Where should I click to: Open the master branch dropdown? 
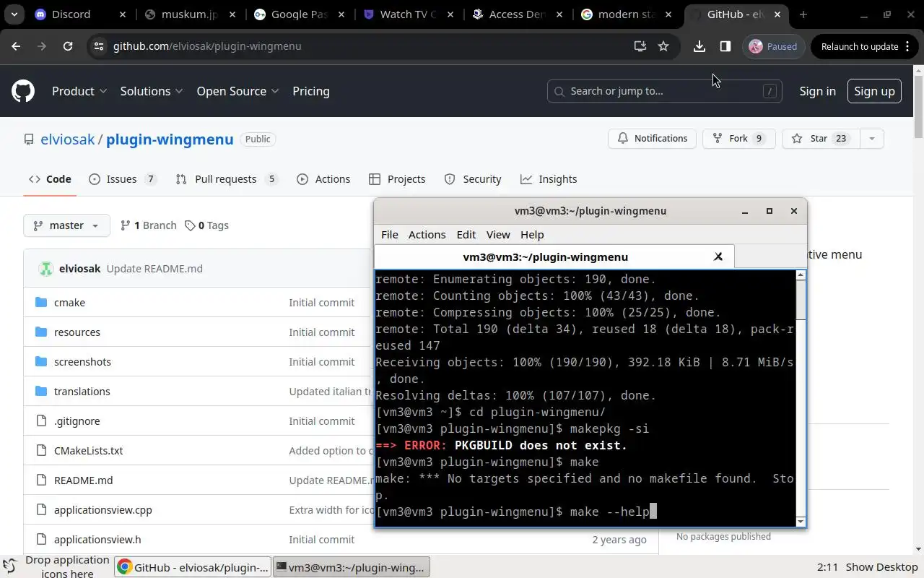(66, 225)
